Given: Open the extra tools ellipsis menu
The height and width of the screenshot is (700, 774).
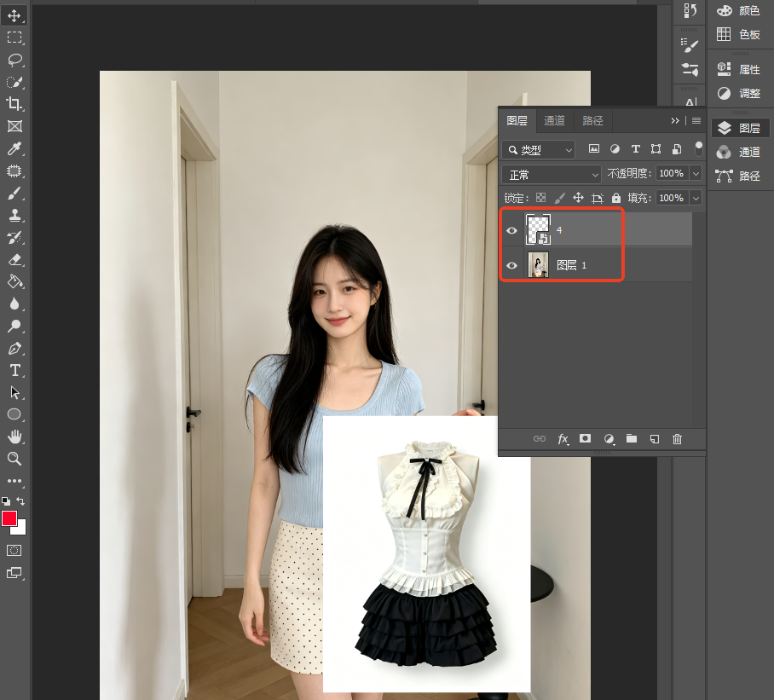Looking at the screenshot, I should click(x=14, y=481).
